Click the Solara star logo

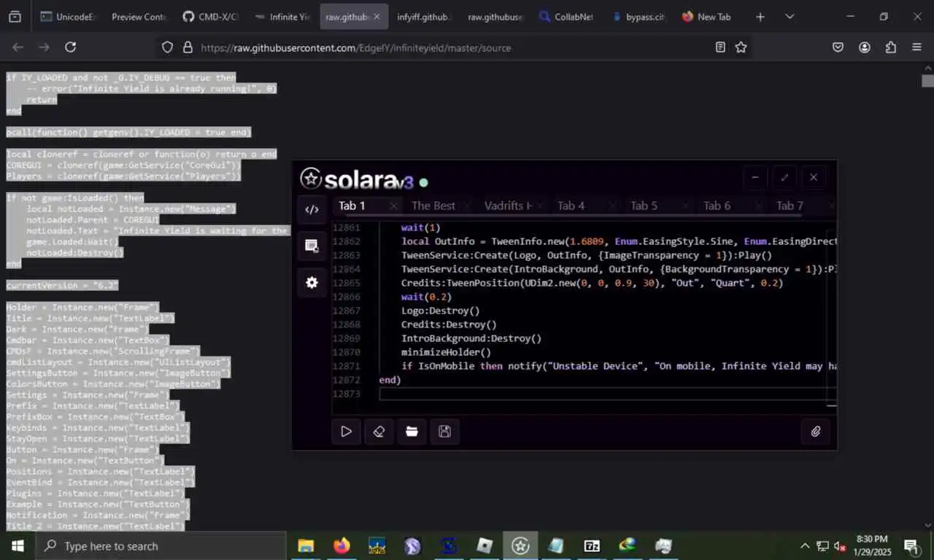click(x=311, y=179)
